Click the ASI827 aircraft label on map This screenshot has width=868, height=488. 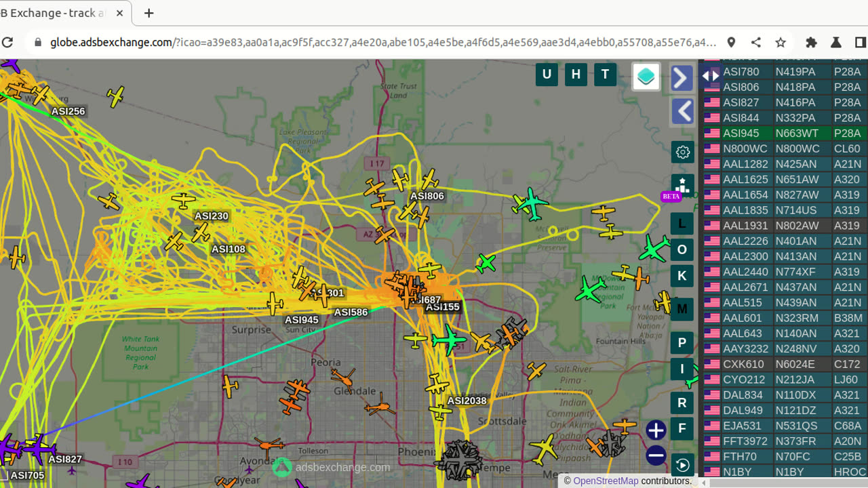point(65,460)
